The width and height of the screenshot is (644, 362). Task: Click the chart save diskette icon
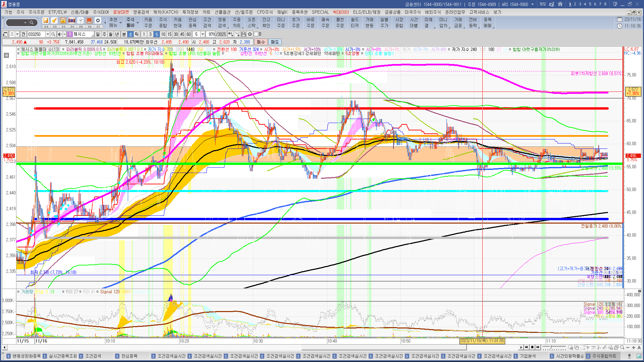click(244, 34)
